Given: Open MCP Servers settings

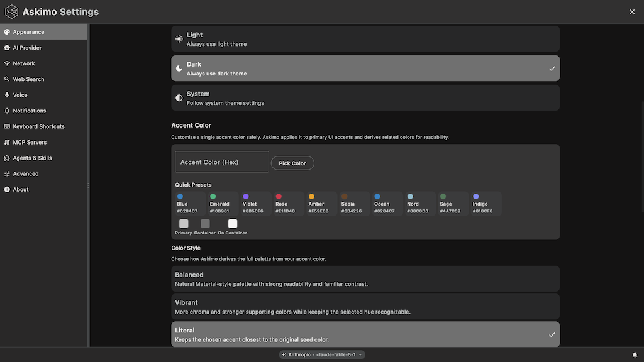Looking at the screenshot, I should click(43, 142).
